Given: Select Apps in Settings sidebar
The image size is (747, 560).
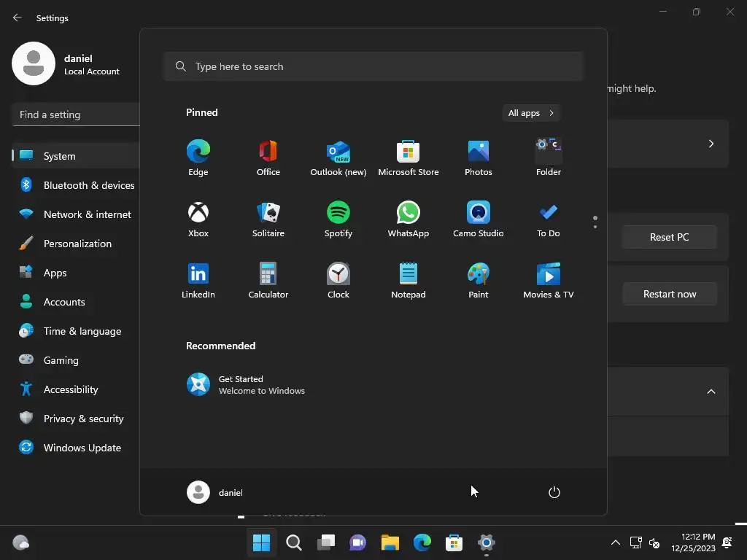Looking at the screenshot, I should [76, 273].
